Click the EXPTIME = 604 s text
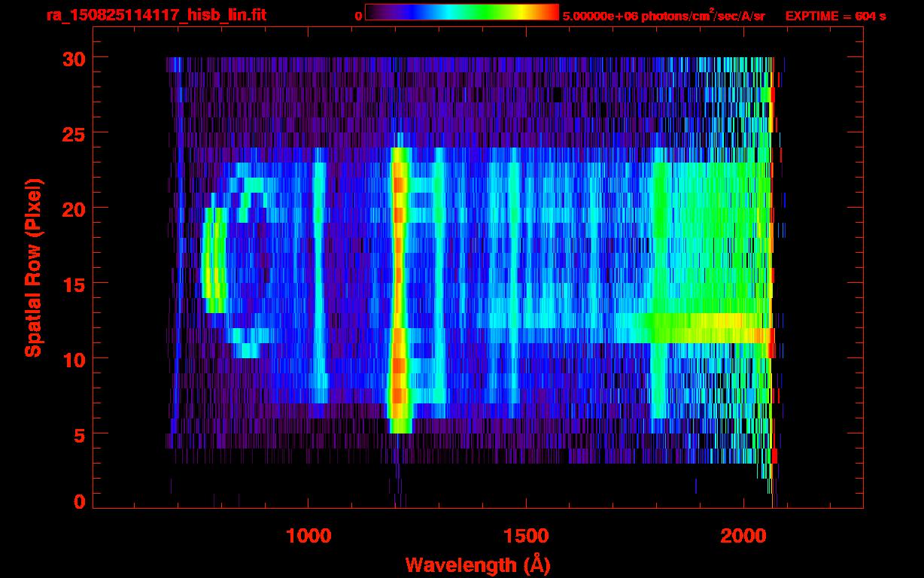 [836, 16]
